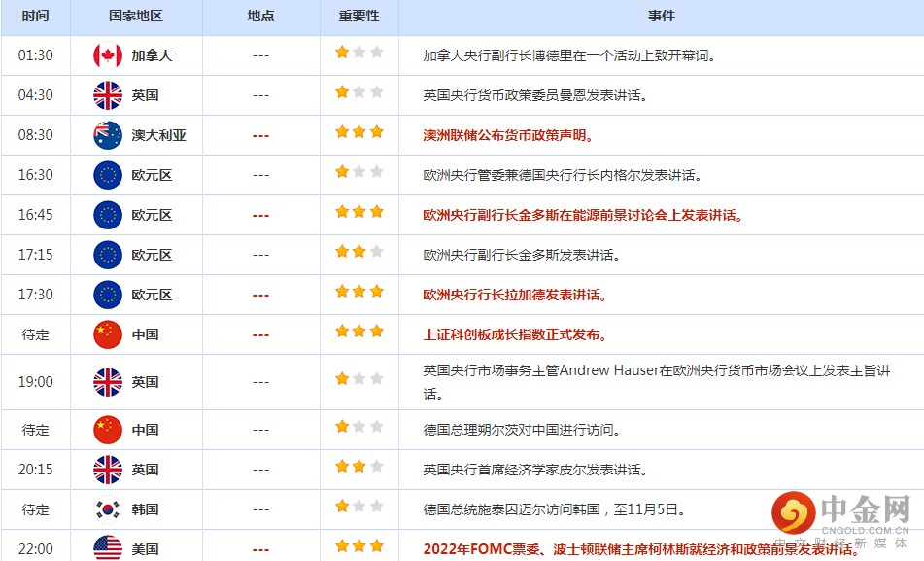Open the 2022年FOMC票委 event at 22:00
The image size is (924, 561).
[x=643, y=548]
